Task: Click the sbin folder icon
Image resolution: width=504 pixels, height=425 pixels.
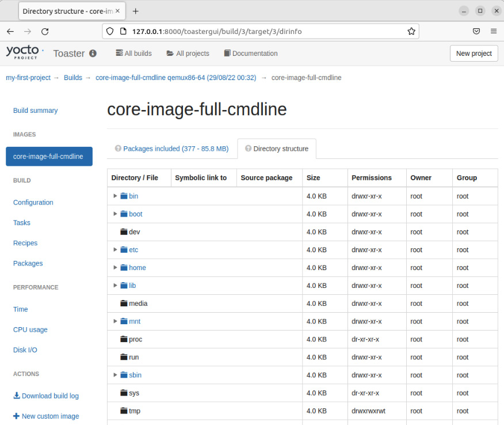Action: (124, 375)
